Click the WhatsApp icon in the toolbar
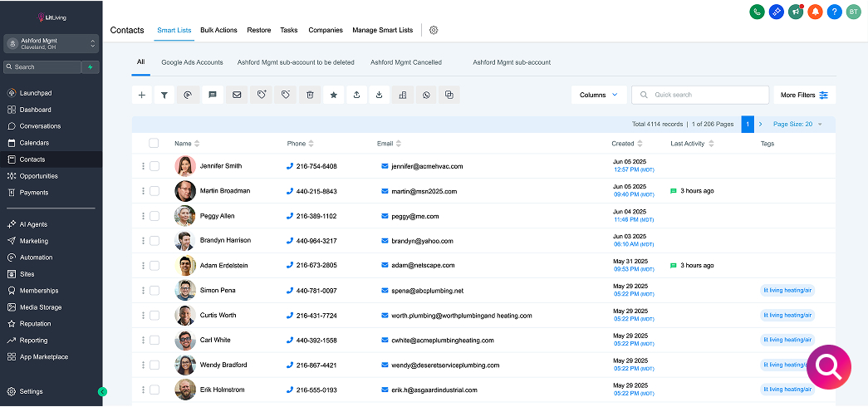Screen dimensions: 868x407 [426, 95]
